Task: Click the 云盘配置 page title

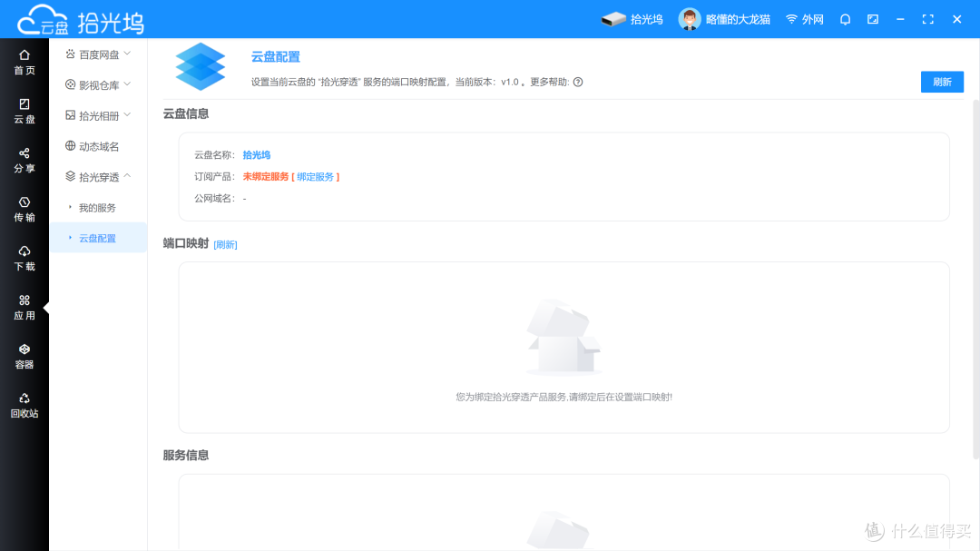Action: pos(276,57)
